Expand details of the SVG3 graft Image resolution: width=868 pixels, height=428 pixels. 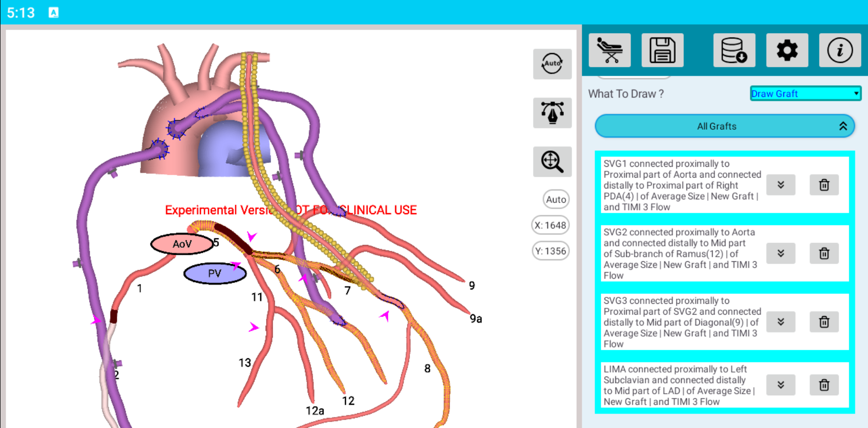click(780, 322)
